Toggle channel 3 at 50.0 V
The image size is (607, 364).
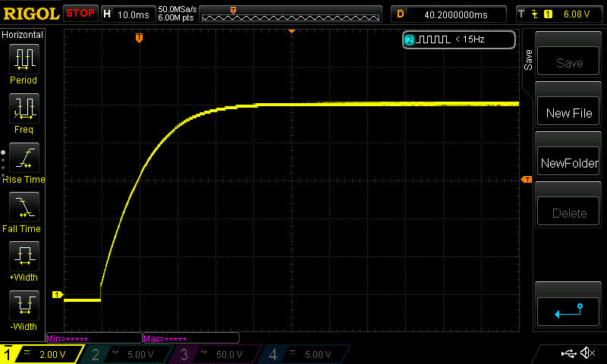click(217, 354)
